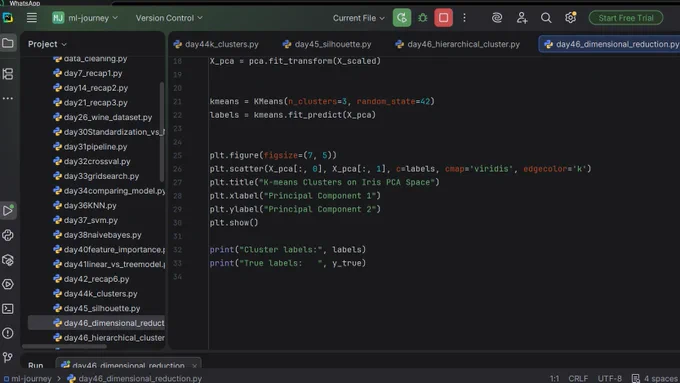
Task: Close the day46_dimensional_reduction run tab
Action: [194, 366]
